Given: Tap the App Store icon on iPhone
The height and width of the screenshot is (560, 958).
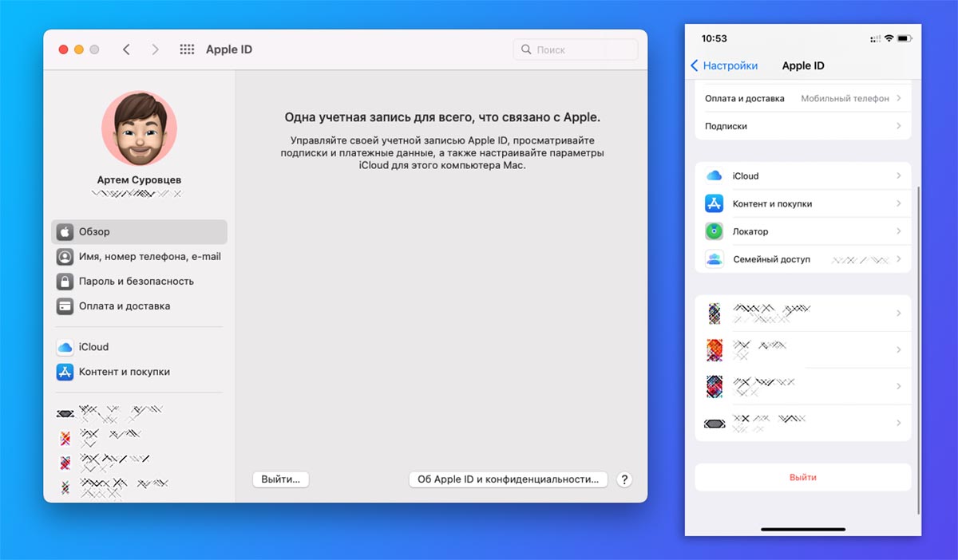Looking at the screenshot, I should (714, 203).
